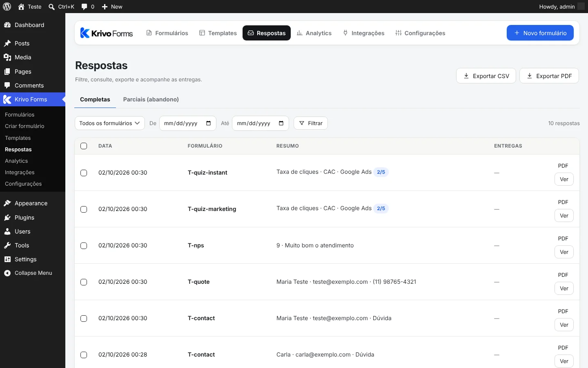The width and height of the screenshot is (588, 368).
Task: Collapse the admin menu
Action: (33, 273)
